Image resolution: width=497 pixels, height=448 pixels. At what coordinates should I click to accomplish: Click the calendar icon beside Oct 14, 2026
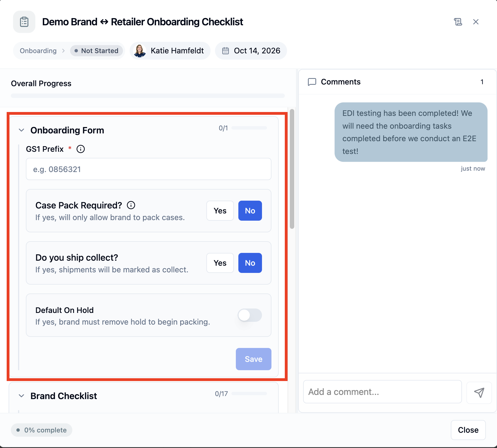pyautogui.click(x=226, y=51)
